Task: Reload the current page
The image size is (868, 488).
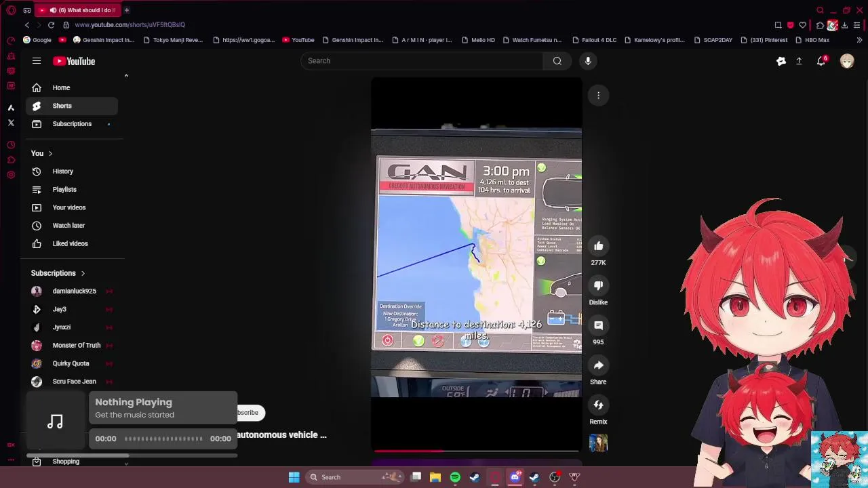Action: pos(51,24)
